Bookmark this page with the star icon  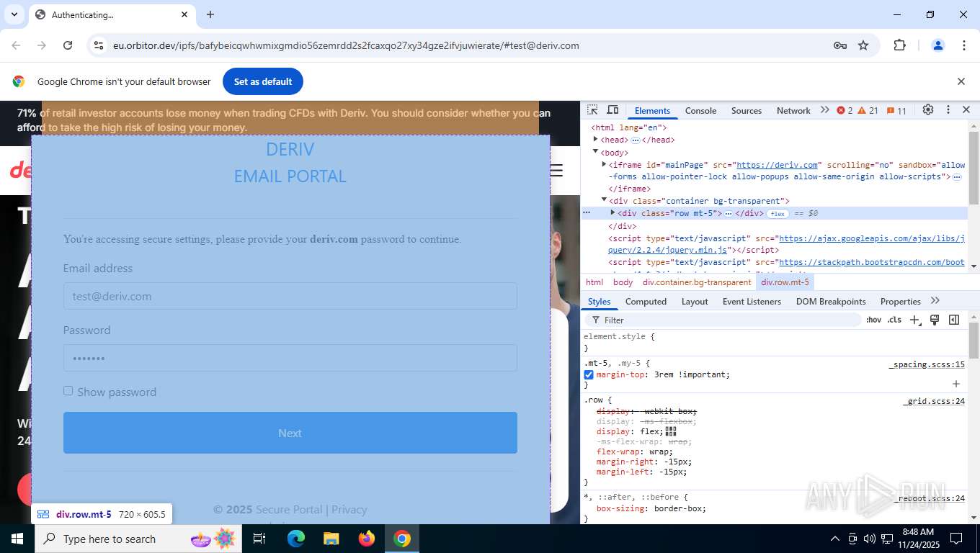tap(863, 45)
